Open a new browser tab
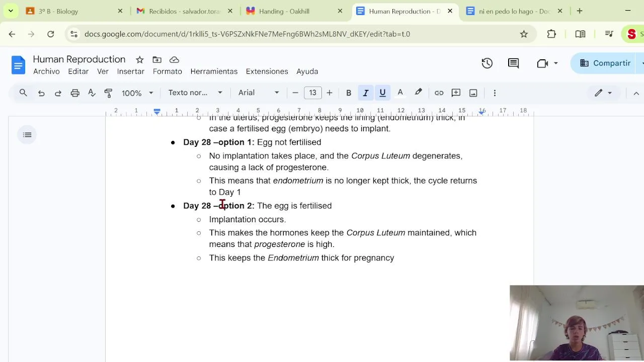 580,11
